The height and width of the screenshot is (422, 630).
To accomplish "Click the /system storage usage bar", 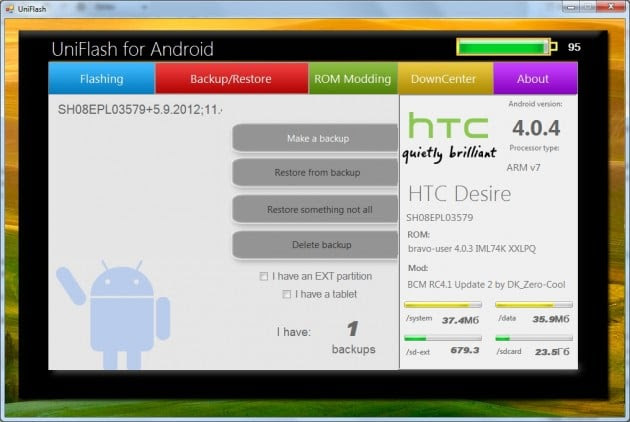I will (x=443, y=305).
